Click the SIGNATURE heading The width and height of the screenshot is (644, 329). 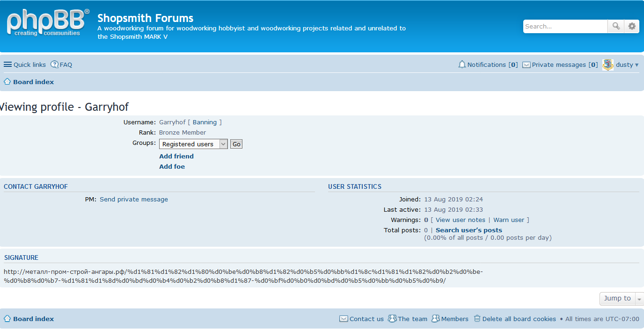coord(21,257)
